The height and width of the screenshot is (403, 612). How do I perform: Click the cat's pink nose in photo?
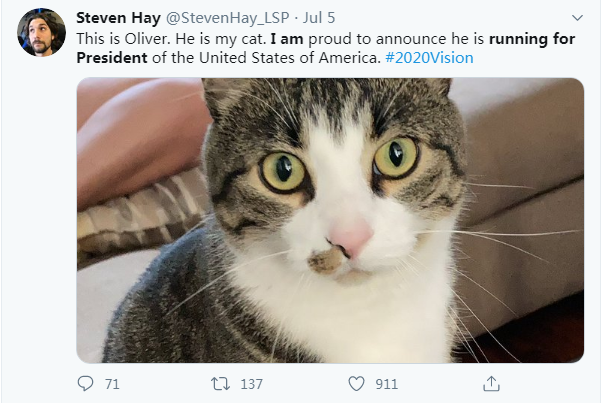(351, 238)
